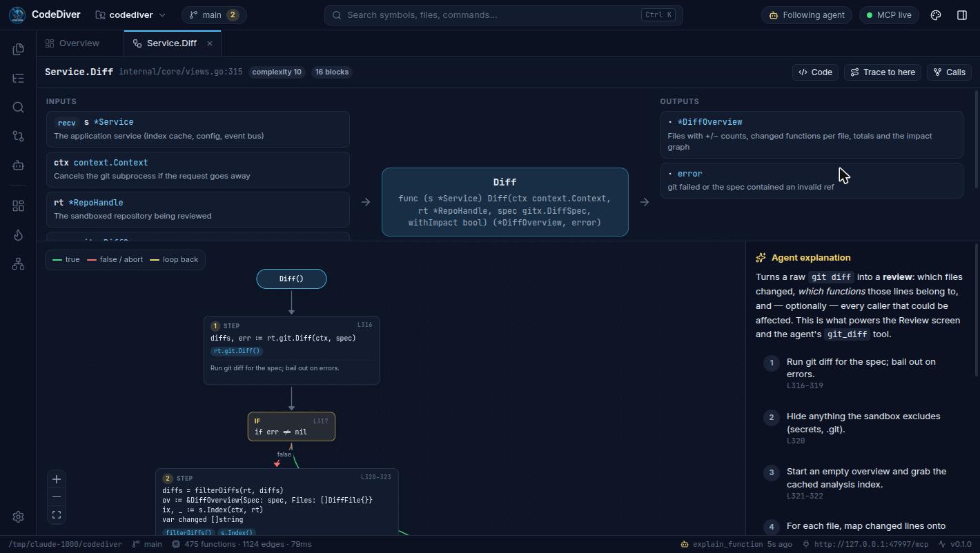Toggle Following agent mode
The image size is (980, 553).
tap(807, 15)
